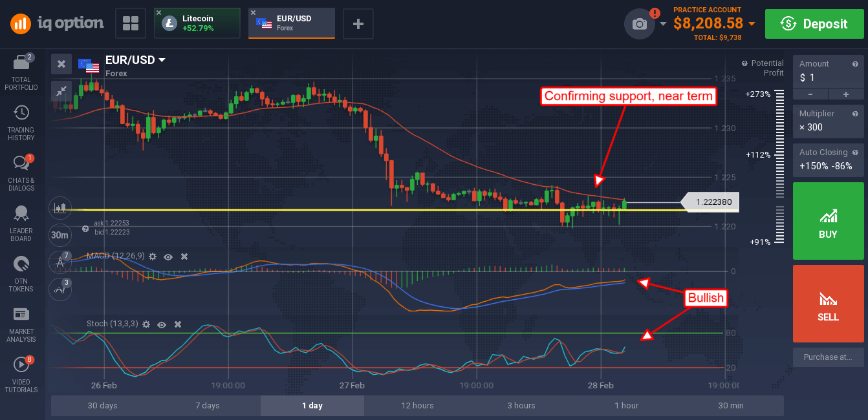868x420 pixels.
Task: Select the 3 hours timeframe
Action: click(x=521, y=406)
